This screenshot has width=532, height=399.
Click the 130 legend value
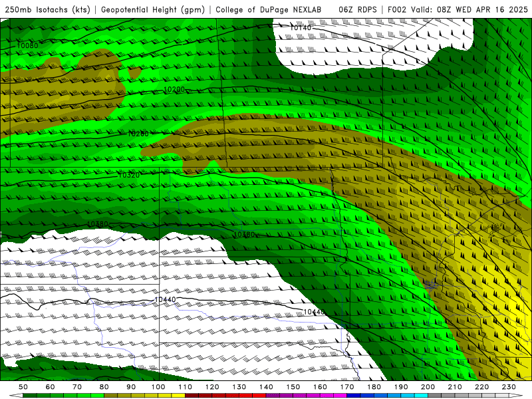point(239,387)
